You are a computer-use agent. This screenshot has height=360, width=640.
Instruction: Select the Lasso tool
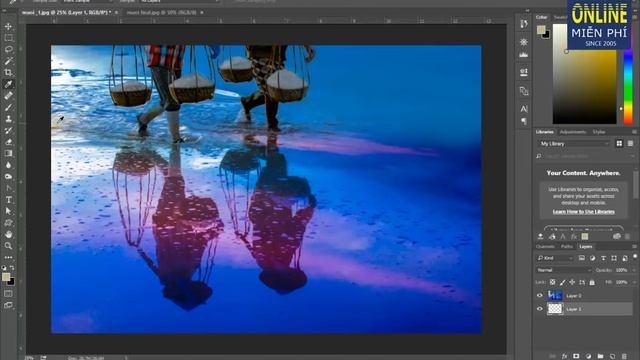[x=8, y=49]
